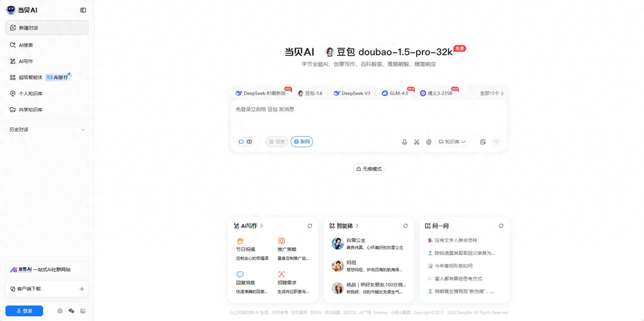Click the 新建对话 new chat button
This screenshot has width=644, height=321.
(x=46, y=28)
